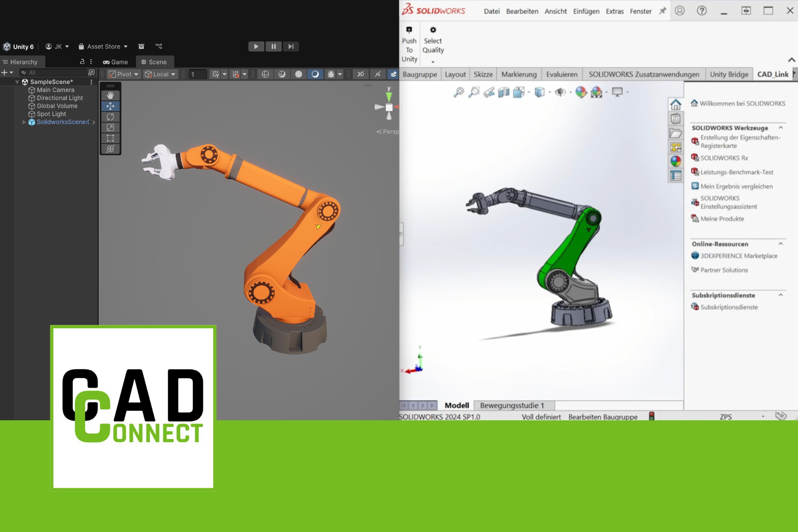This screenshot has height=532, width=798.
Task: Select the Scale tool in Scene view
Action: point(110,128)
